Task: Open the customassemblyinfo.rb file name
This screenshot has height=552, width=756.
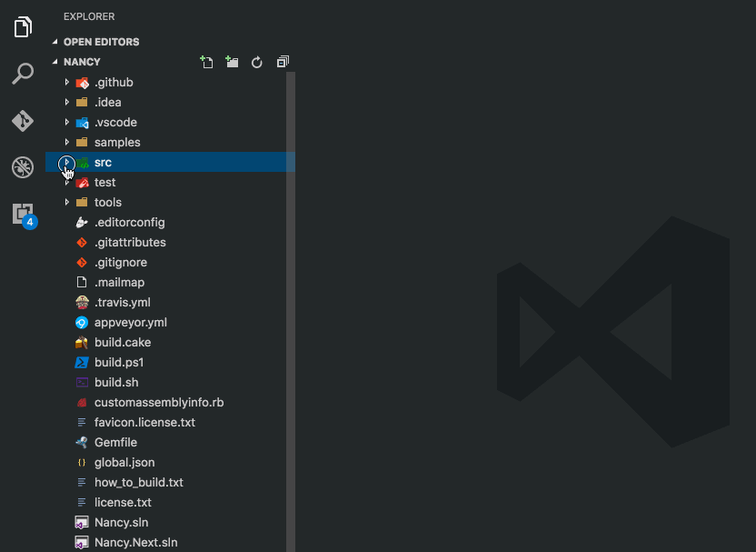Action: click(x=159, y=403)
